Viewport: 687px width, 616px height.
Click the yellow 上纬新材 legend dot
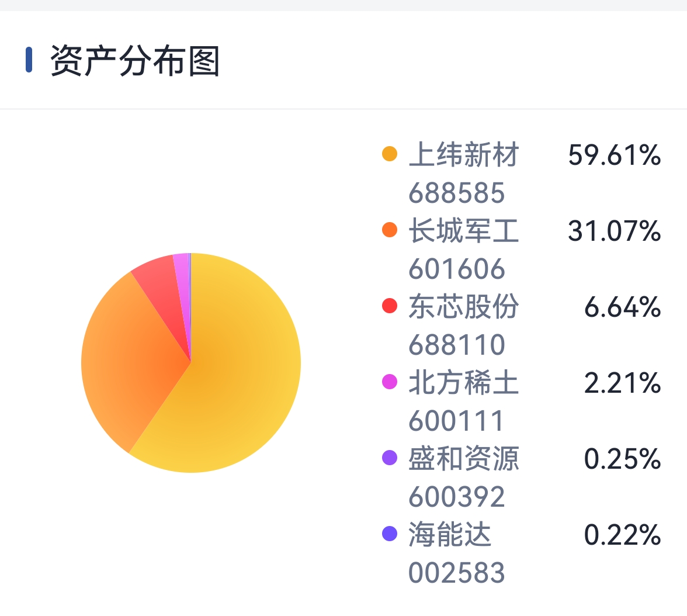pos(390,154)
